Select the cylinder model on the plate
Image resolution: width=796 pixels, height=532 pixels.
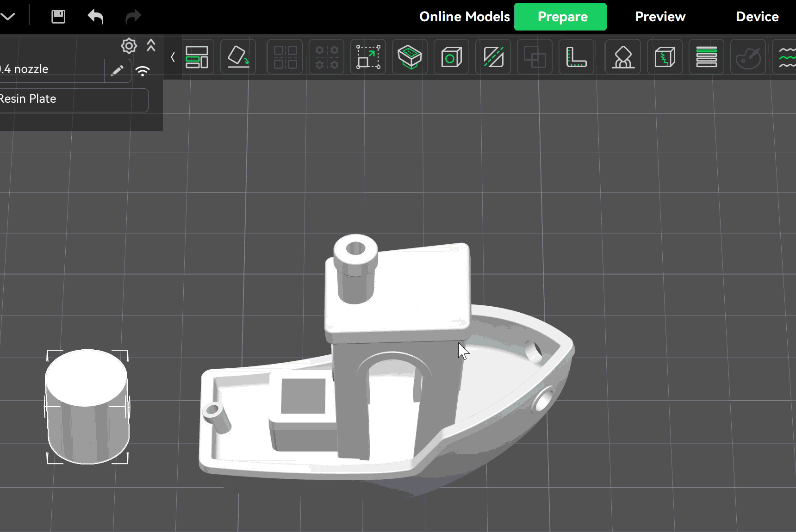point(87,407)
